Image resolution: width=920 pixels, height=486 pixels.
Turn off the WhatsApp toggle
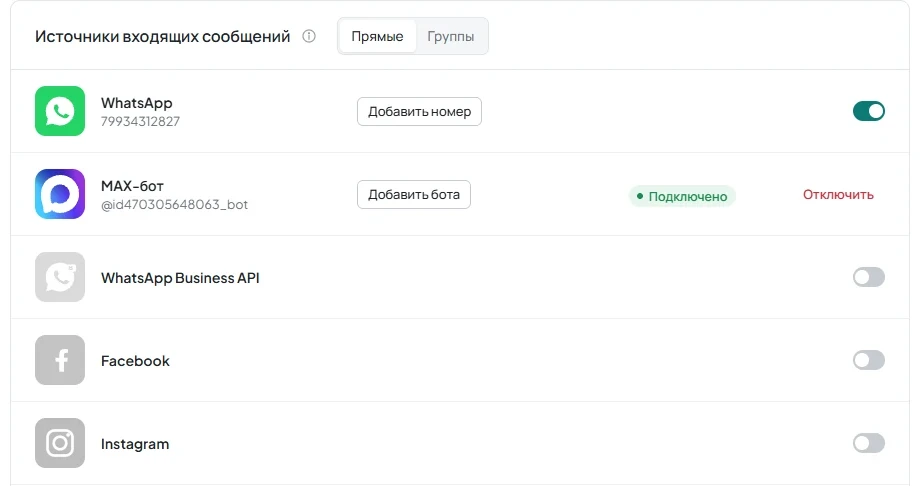tap(868, 111)
